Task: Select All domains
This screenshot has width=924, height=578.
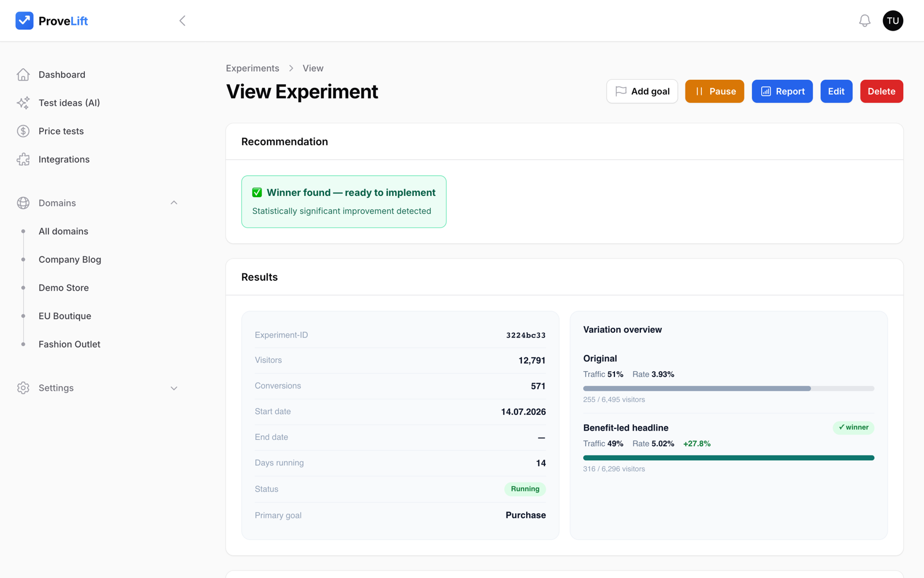Action: [x=64, y=231]
